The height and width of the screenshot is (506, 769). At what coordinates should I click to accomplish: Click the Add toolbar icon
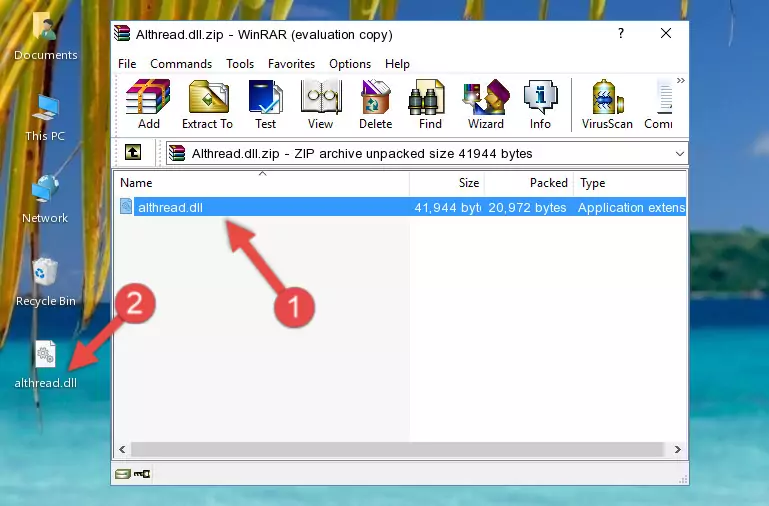[x=148, y=104]
